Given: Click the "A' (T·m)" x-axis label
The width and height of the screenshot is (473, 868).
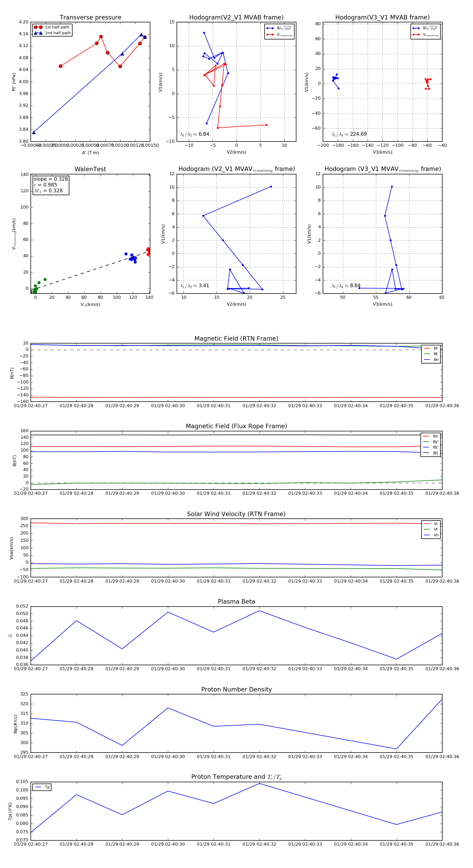Looking at the screenshot, I should point(90,153).
